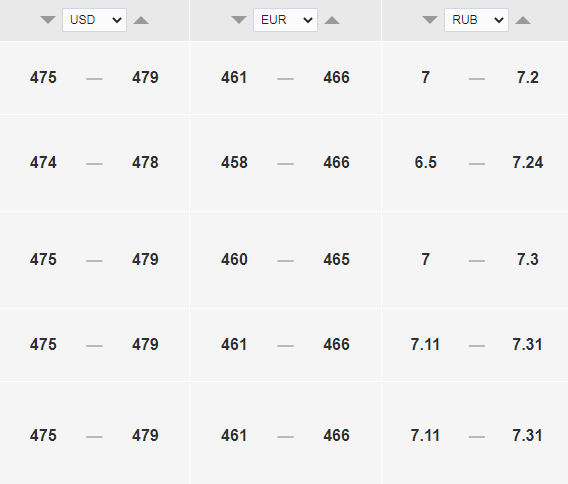Sort RUB column by descending arrow
This screenshot has width=568, height=484.
(430, 20)
